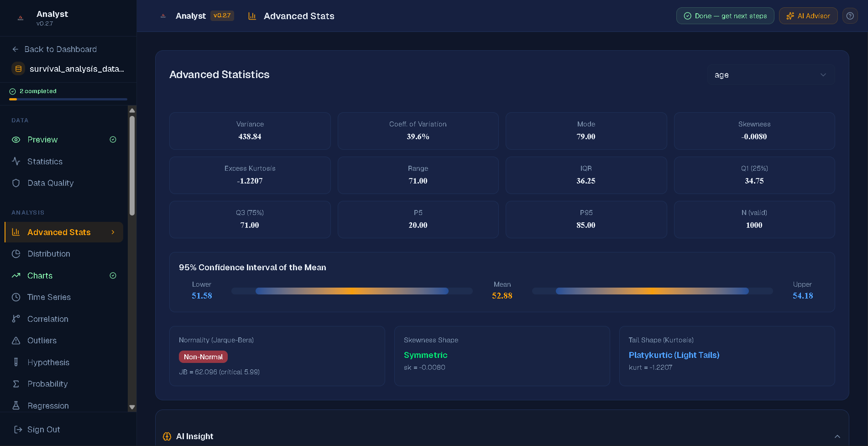Click the Variance value 438.84
Viewport: 868px width, 446px height.
pyautogui.click(x=250, y=136)
